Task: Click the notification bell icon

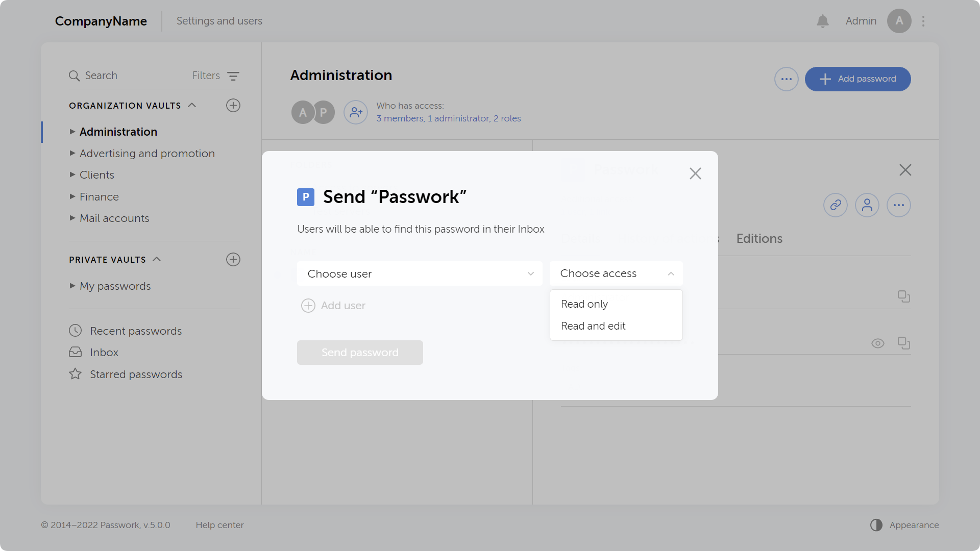Action: (822, 21)
